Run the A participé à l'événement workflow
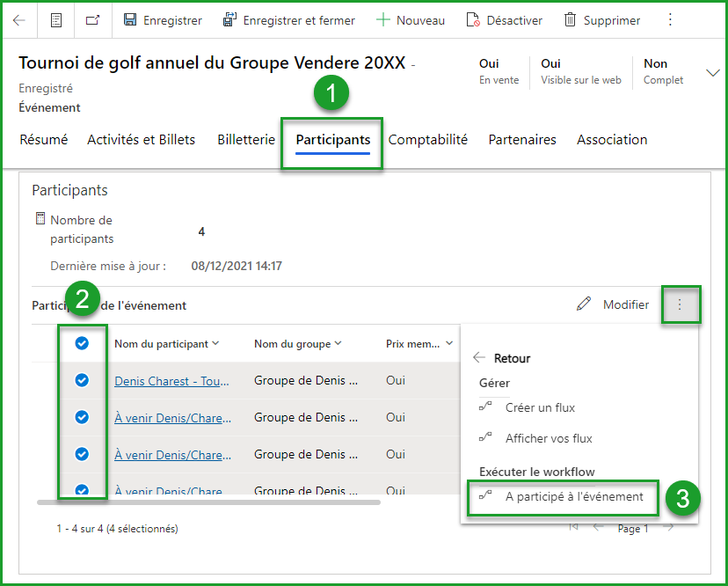The image size is (728, 586). [x=573, y=496]
